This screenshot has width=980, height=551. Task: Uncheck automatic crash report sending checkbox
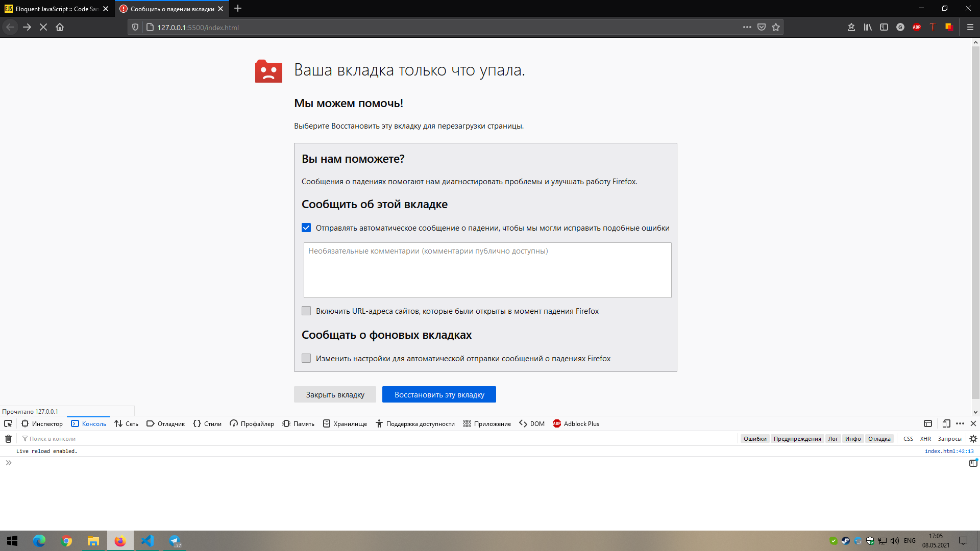click(306, 228)
